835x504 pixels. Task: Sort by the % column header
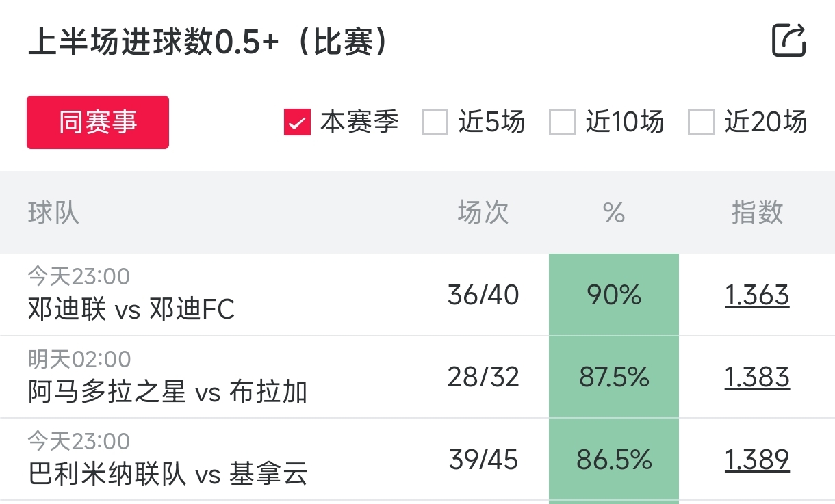(x=614, y=213)
